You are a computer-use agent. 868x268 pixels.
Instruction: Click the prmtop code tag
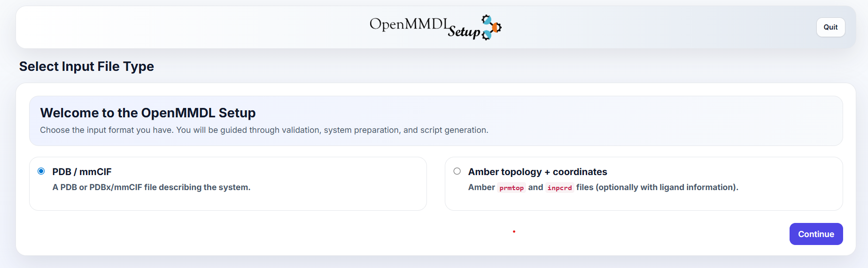coord(512,188)
